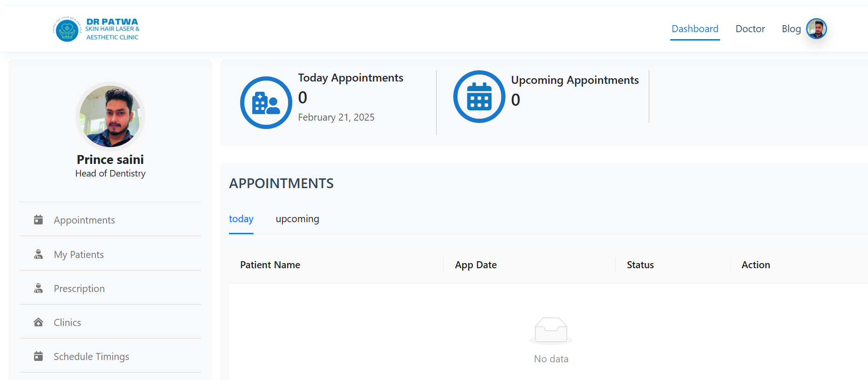Open the user avatar in navbar

point(816,29)
